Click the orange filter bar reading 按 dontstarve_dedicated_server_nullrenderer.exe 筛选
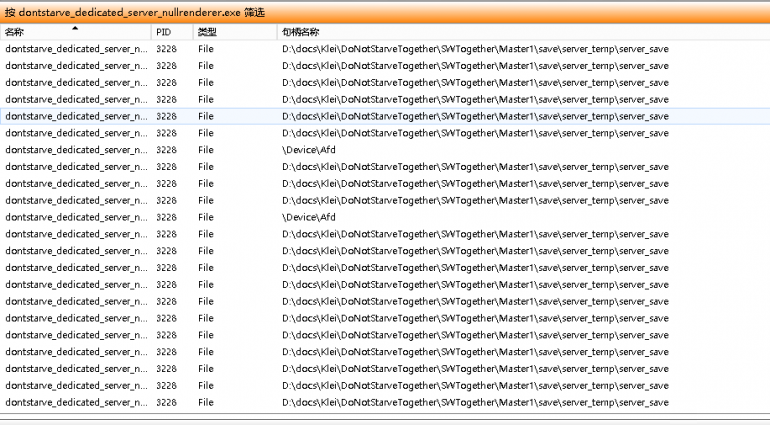The height and width of the screenshot is (425, 770). point(385,12)
